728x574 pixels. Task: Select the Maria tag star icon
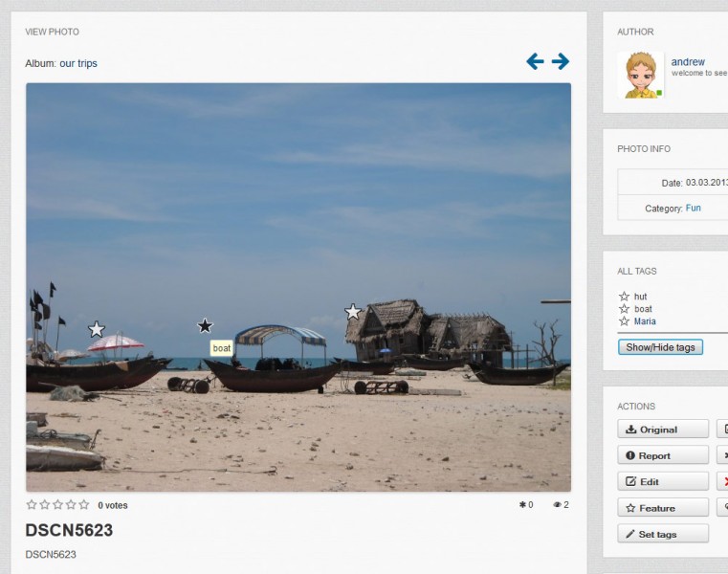(624, 320)
